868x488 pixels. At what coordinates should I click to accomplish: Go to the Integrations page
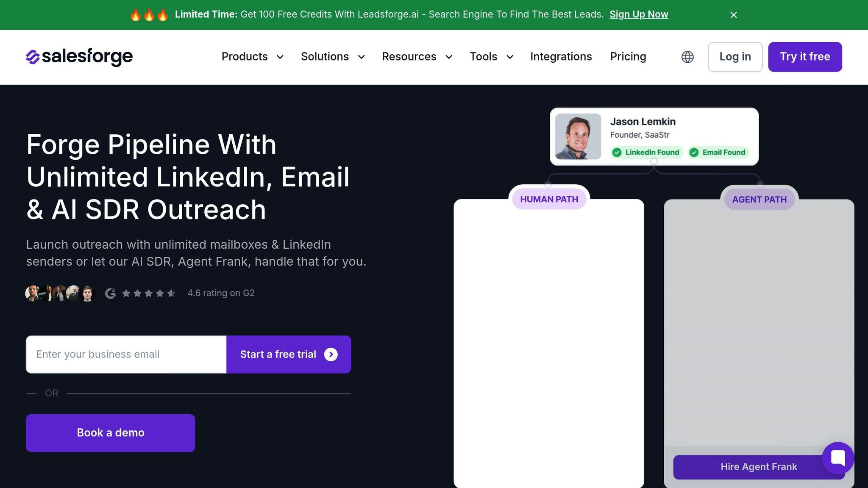point(561,57)
